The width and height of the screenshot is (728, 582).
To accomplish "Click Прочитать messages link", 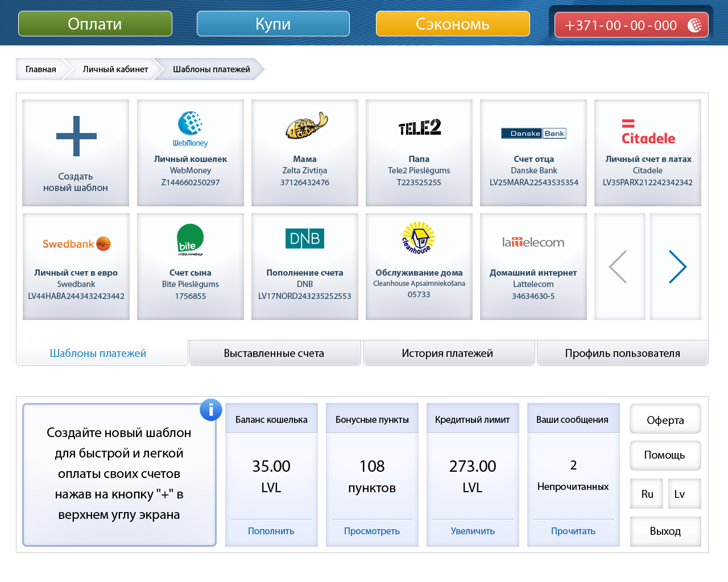I will tap(573, 531).
